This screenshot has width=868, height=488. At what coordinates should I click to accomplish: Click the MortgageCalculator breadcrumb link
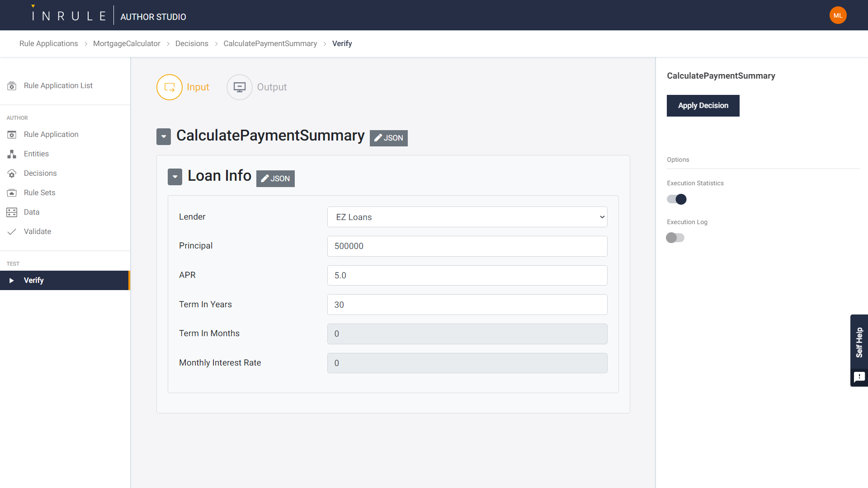pyautogui.click(x=127, y=43)
